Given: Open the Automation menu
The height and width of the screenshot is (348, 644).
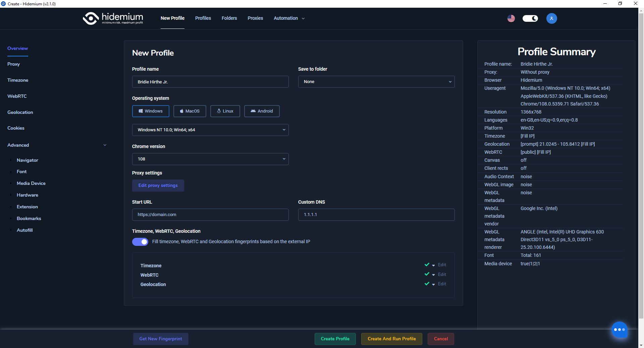Looking at the screenshot, I should pos(288,18).
